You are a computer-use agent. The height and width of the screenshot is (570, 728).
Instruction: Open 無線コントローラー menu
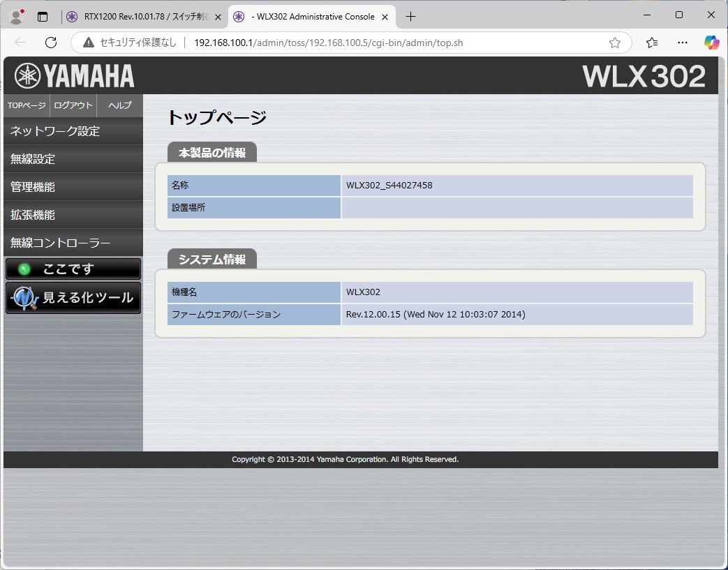point(73,242)
